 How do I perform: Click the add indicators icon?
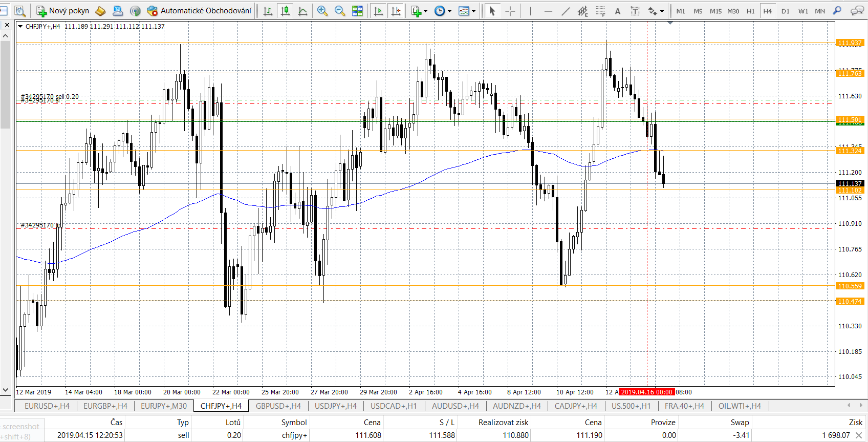coord(416,11)
